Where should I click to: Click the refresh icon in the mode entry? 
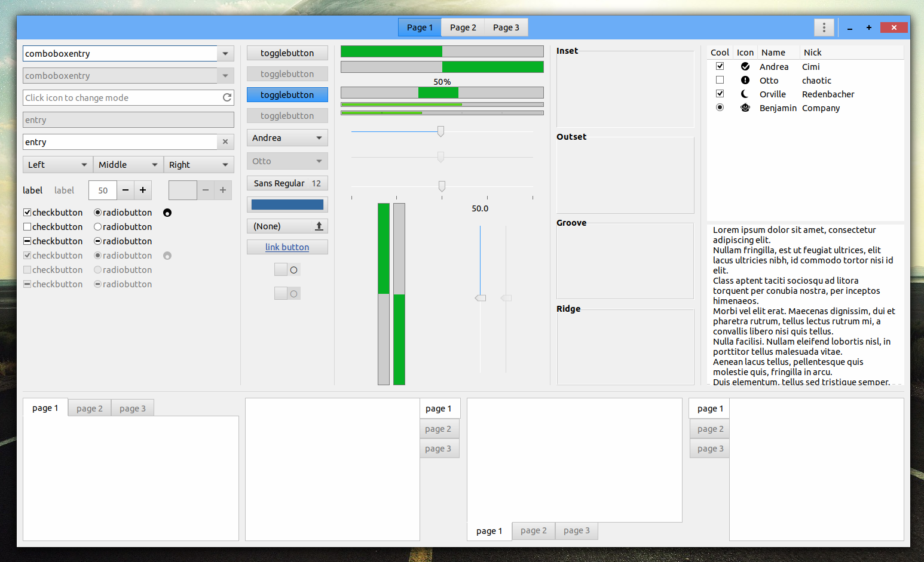point(227,97)
